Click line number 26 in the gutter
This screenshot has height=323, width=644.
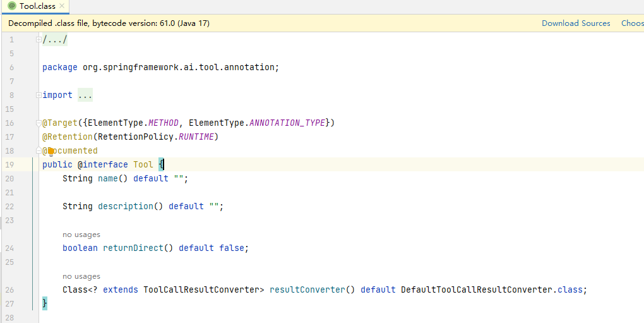(9, 290)
